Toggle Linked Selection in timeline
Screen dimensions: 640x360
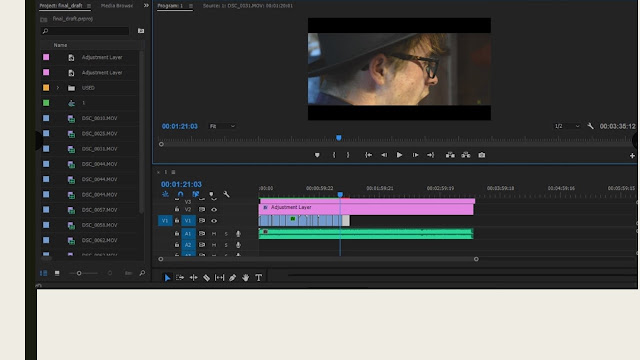pos(196,194)
